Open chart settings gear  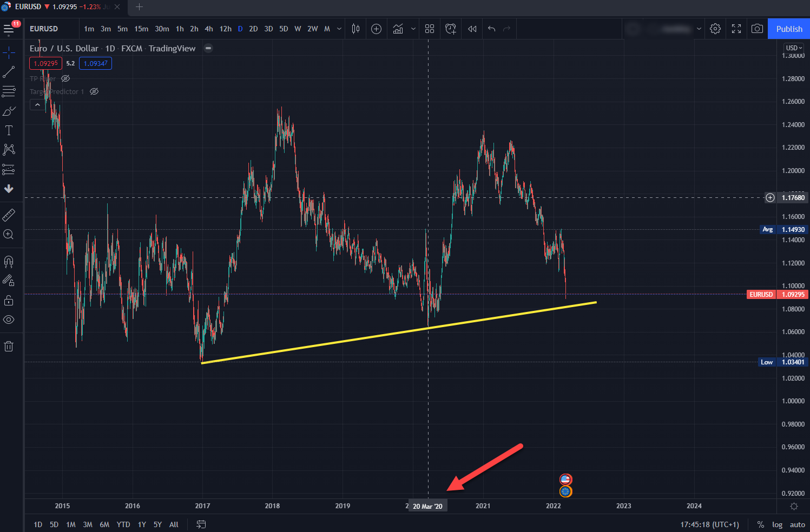click(715, 29)
